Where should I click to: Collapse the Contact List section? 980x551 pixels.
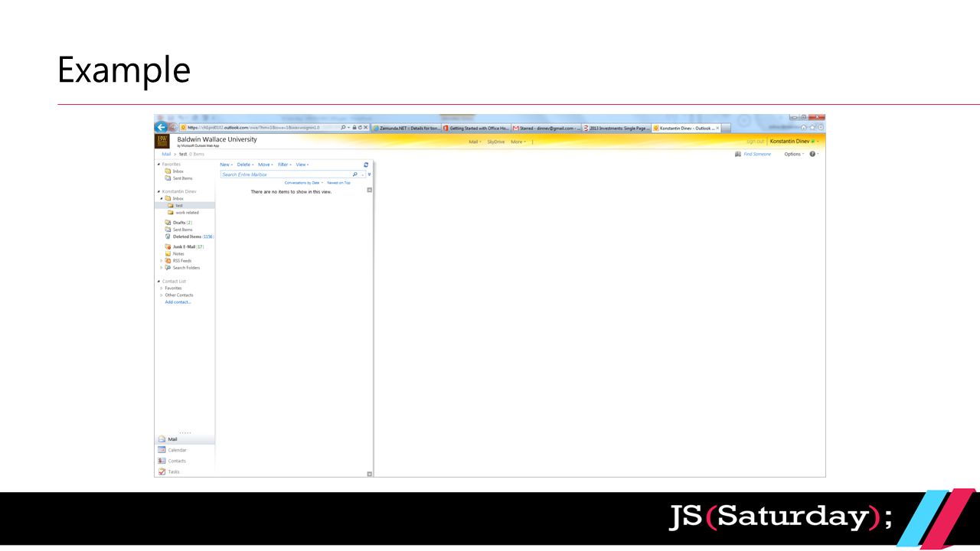(158, 282)
